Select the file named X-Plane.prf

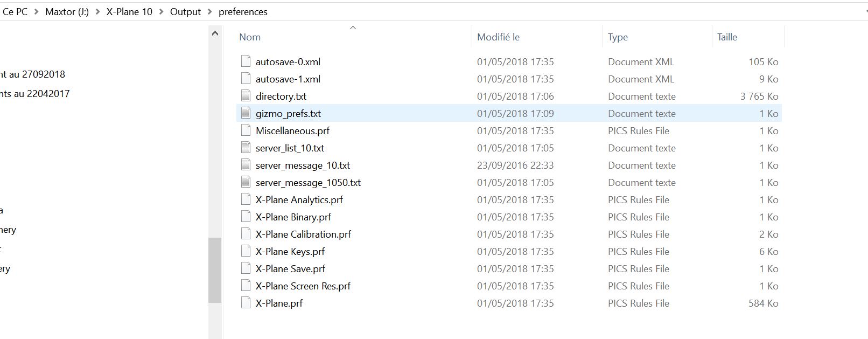279,303
